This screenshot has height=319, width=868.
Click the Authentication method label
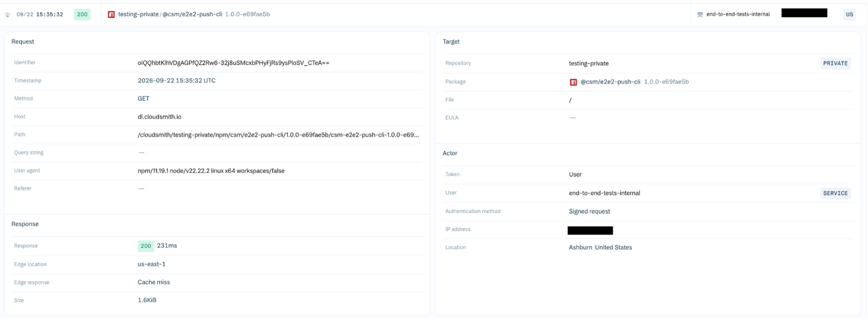coord(473,212)
